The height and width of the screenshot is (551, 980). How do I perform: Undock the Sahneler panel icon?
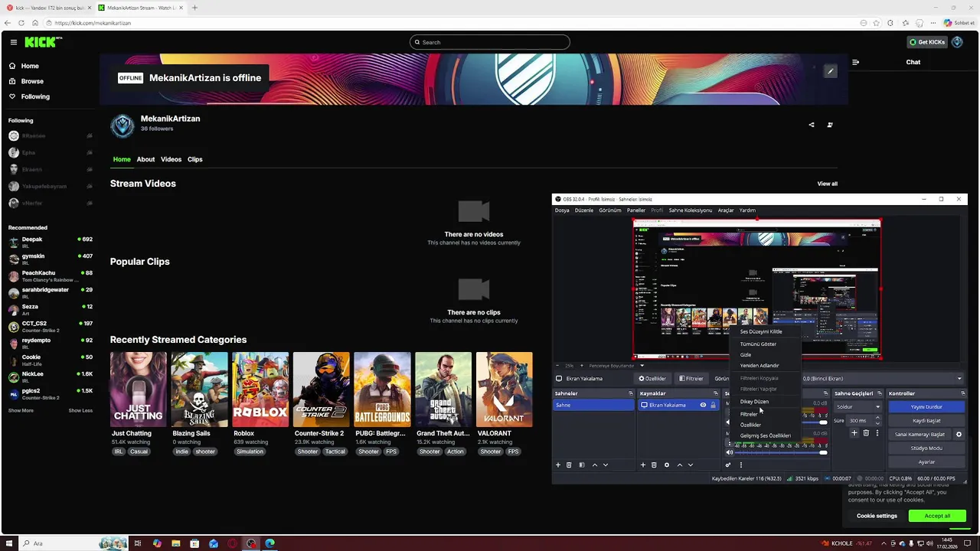(x=631, y=393)
